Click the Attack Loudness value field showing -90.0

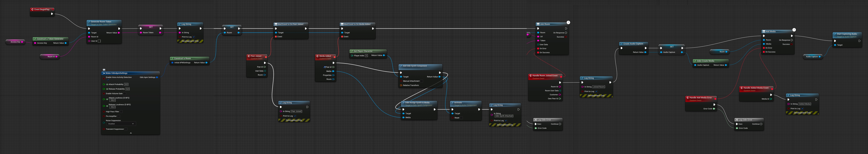tap(112, 100)
